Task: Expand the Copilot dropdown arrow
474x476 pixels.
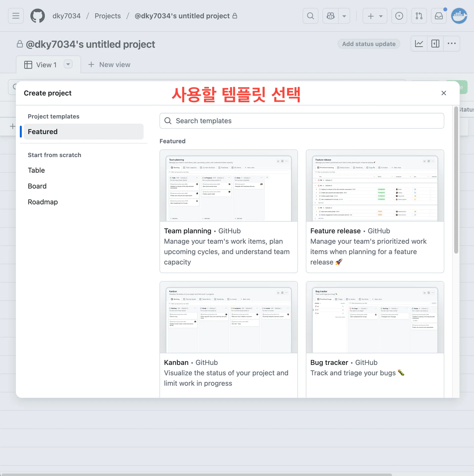Action: [x=344, y=16]
